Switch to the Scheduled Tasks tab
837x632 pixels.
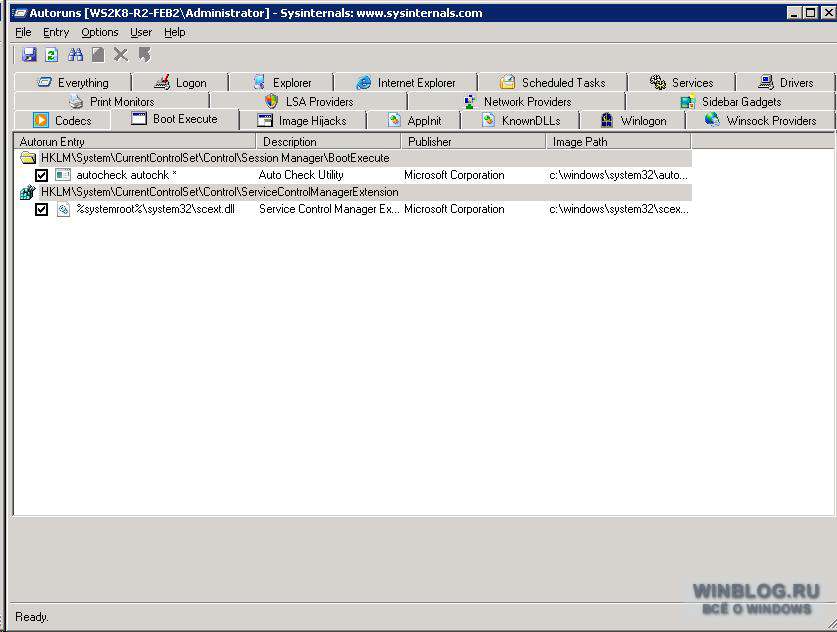click(x=552, y=82)
